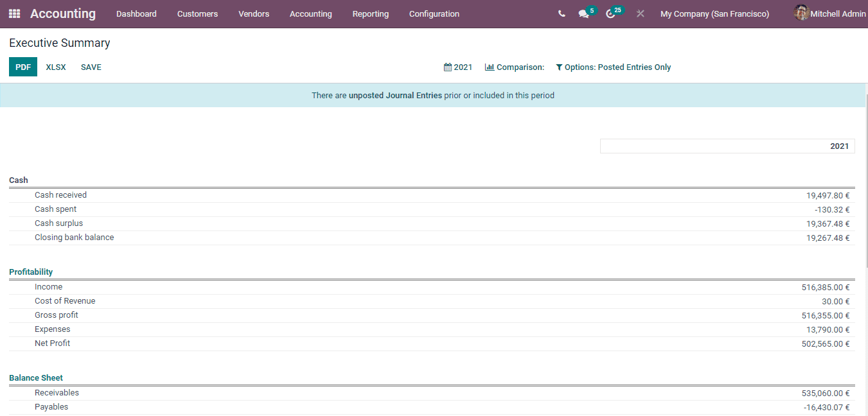The width and height of the screenshot is (868, 416).
Task: Enable PDF export option
Action: tap(22, 66)
